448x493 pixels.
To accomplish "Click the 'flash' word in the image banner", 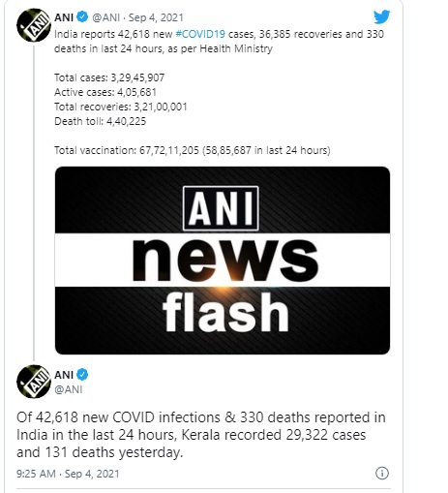I will coord(225,312).
